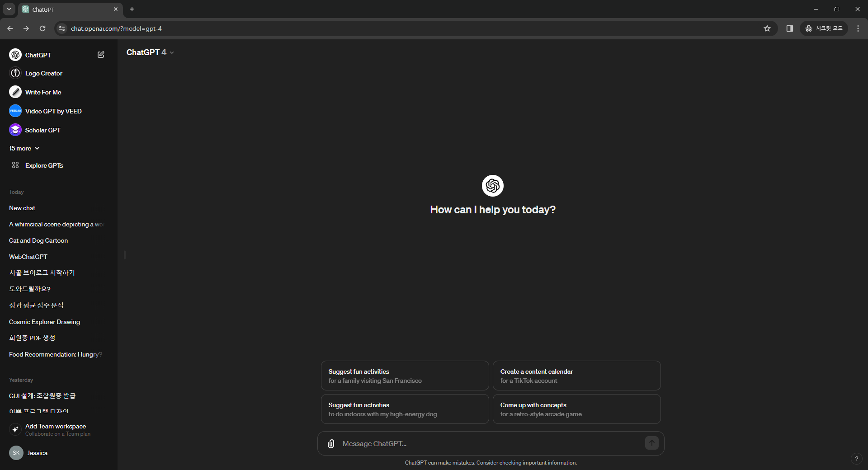Select the retro-style arcade game concepts suggestion

click(x=577, y=409)
